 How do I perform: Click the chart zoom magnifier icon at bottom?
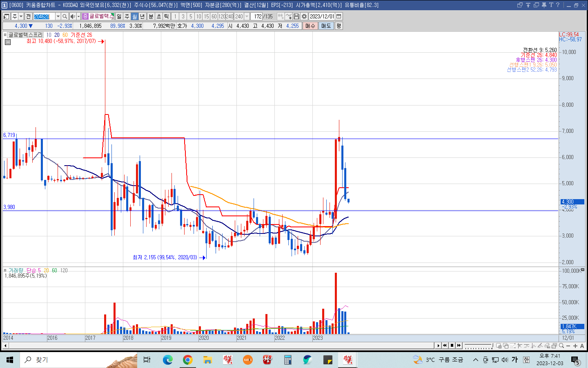point(561,346)
